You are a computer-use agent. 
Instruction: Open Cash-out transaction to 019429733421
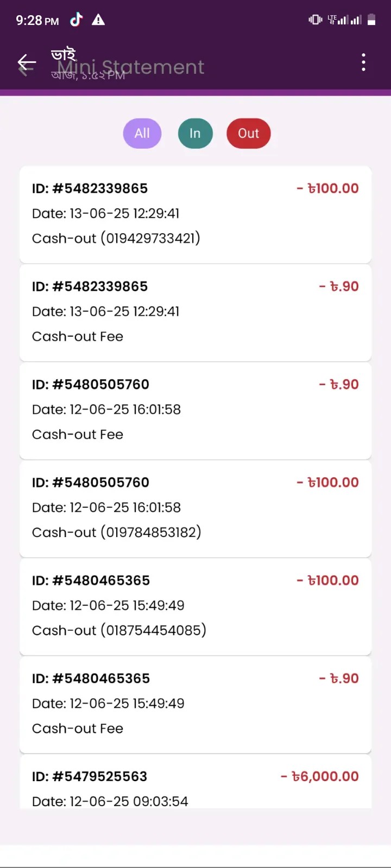tap(195, 214)
